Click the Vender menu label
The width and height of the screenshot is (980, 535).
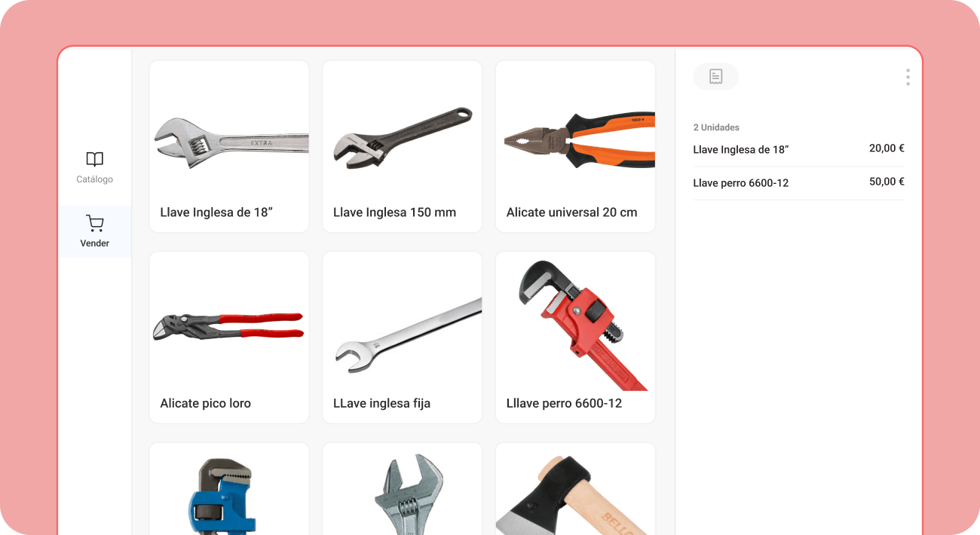94,243
